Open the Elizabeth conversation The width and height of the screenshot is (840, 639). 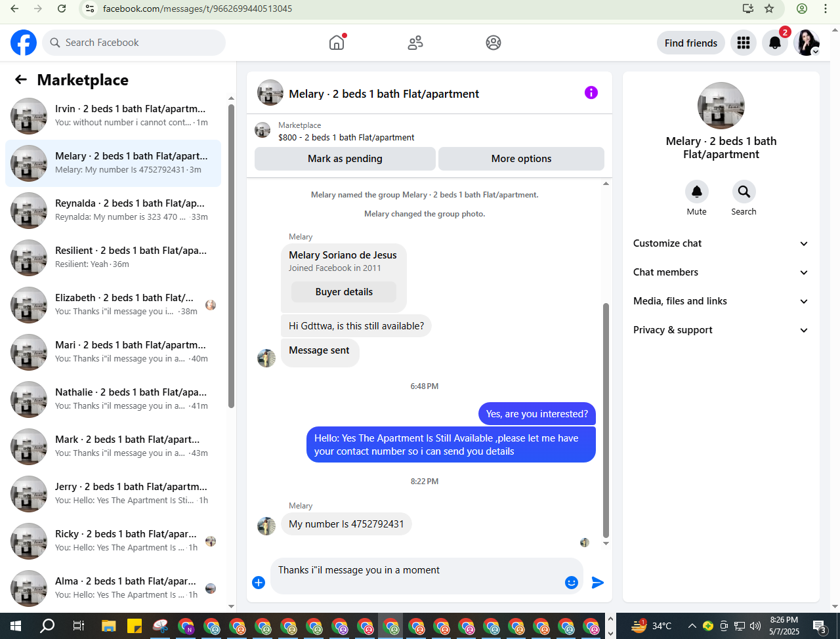[x=114, y=305]
